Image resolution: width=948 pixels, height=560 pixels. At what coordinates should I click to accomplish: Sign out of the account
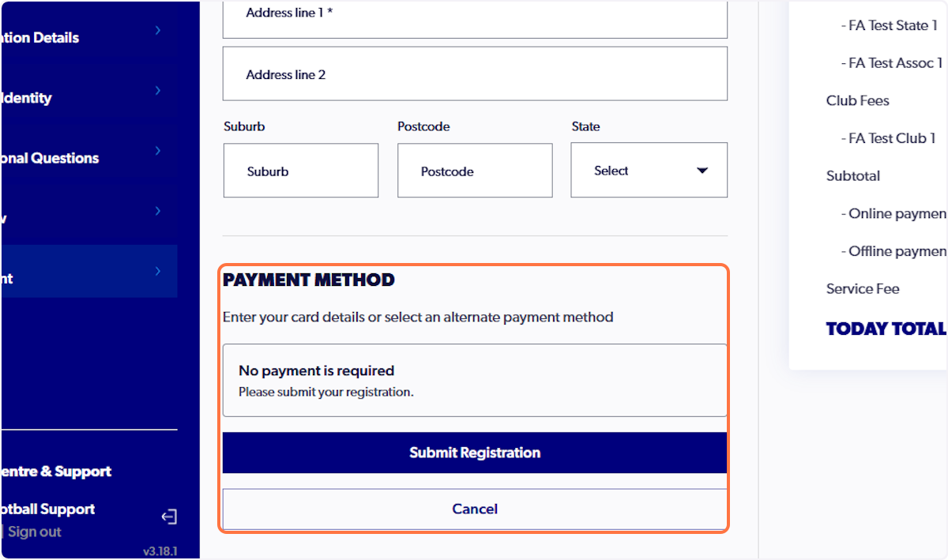(x=34, y=532)
